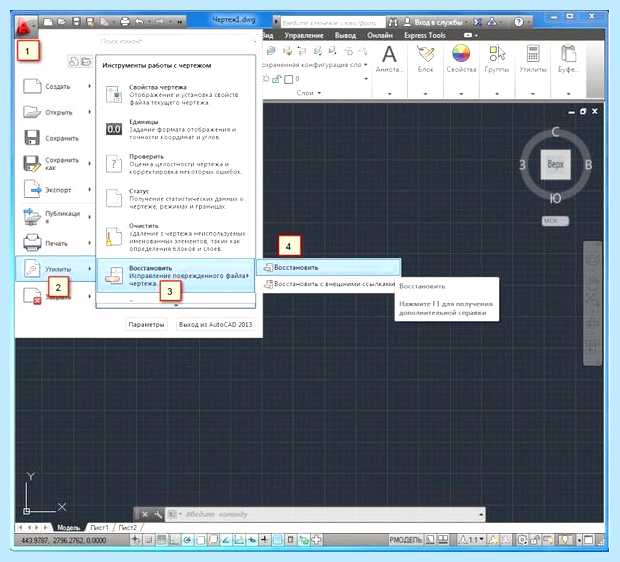Click the Quick View Drawings icon in status bar
Image resolution: width=620 pixels, height=562 pixels.
click(443, 539)
